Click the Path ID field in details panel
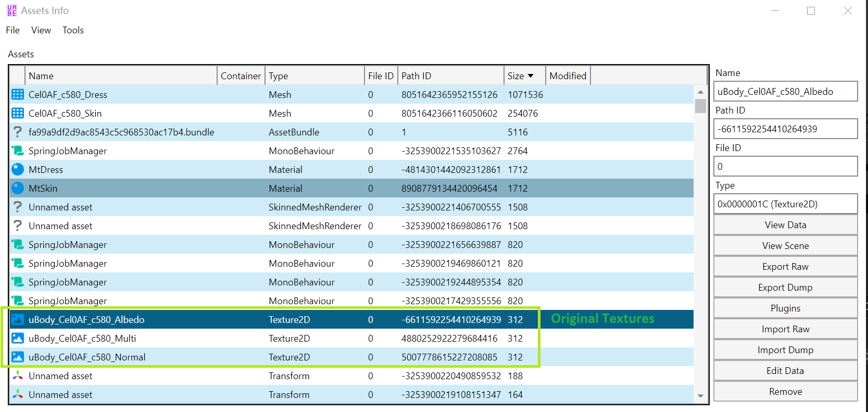Image resolution: width=868 pixels, height=412 pixels. tap(785, 129)
